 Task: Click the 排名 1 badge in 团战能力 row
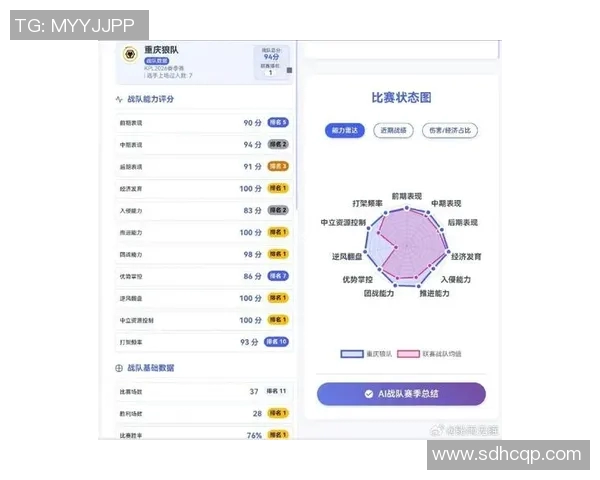pos(278,254)
